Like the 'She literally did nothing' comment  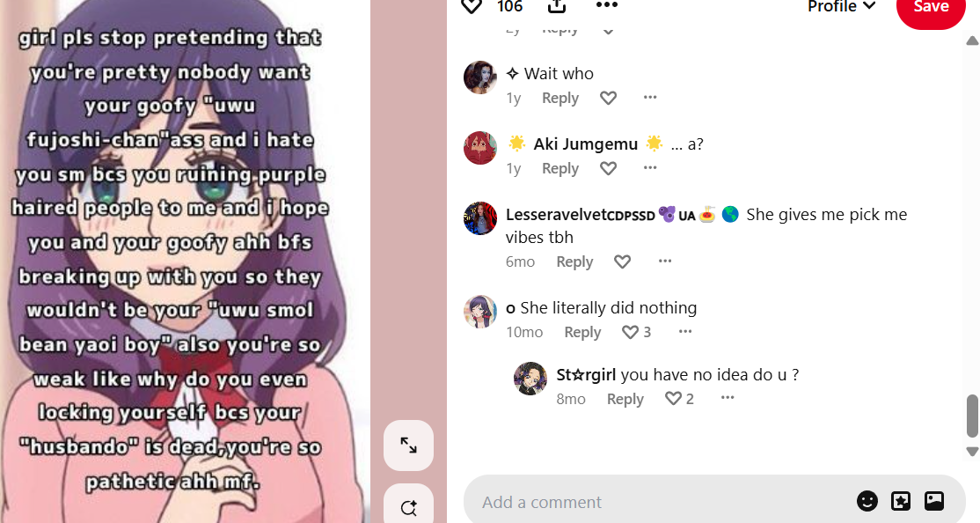click(630, 332)
